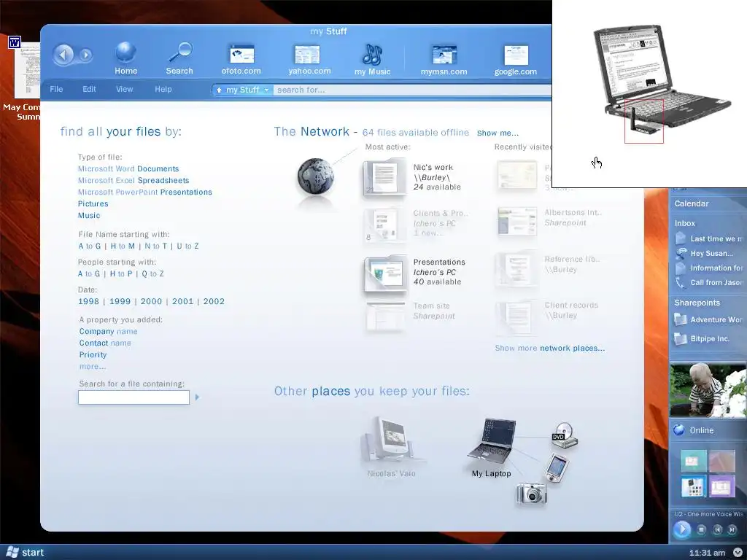Click the Music file type link
This screenshot has width=747, height=560.
click(89, 215)
